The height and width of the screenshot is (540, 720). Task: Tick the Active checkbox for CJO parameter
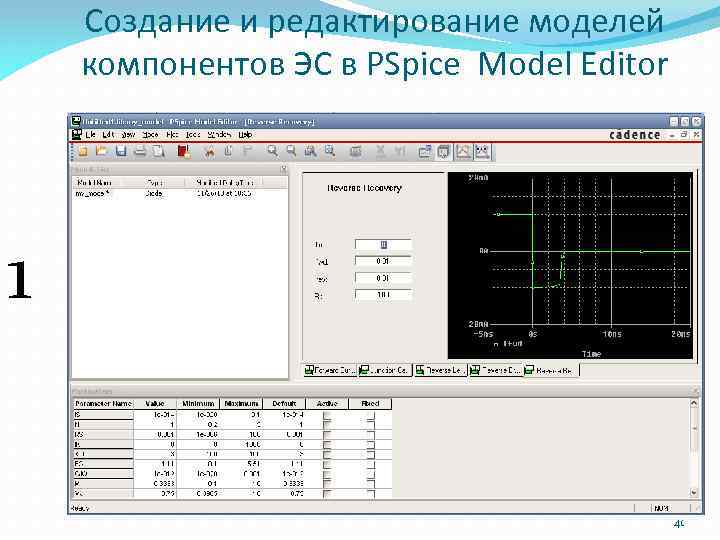327,474
